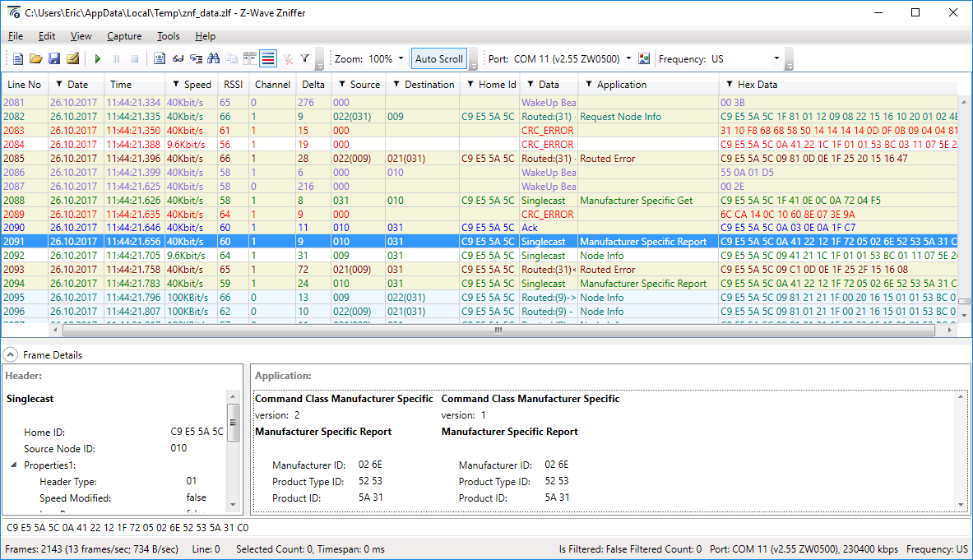Toggle the colored rows highlighting icon
The height and width of the screenshot is (560, 973).
[267, 59]
